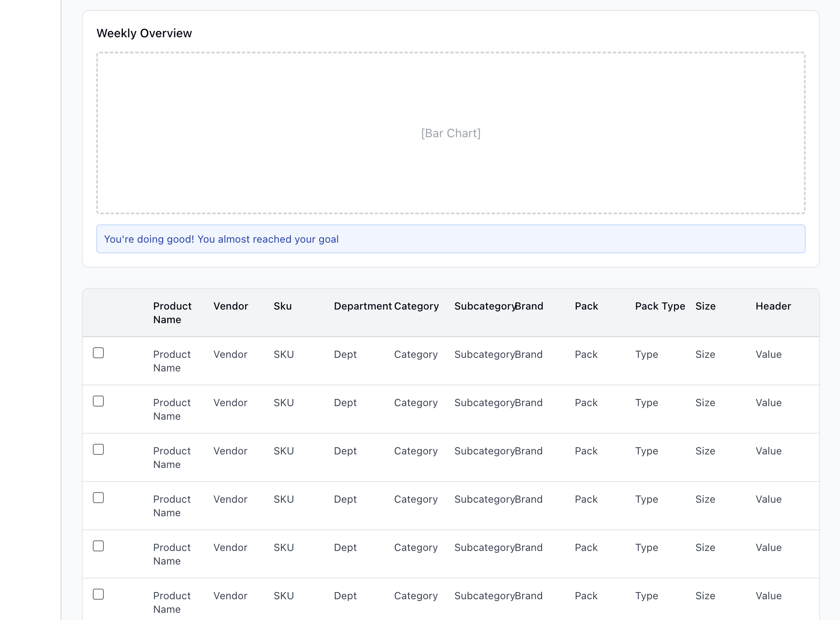This screenshot has height=620, width=840.
Task: Click the first row's Value cell
Action: click(768, 354)
